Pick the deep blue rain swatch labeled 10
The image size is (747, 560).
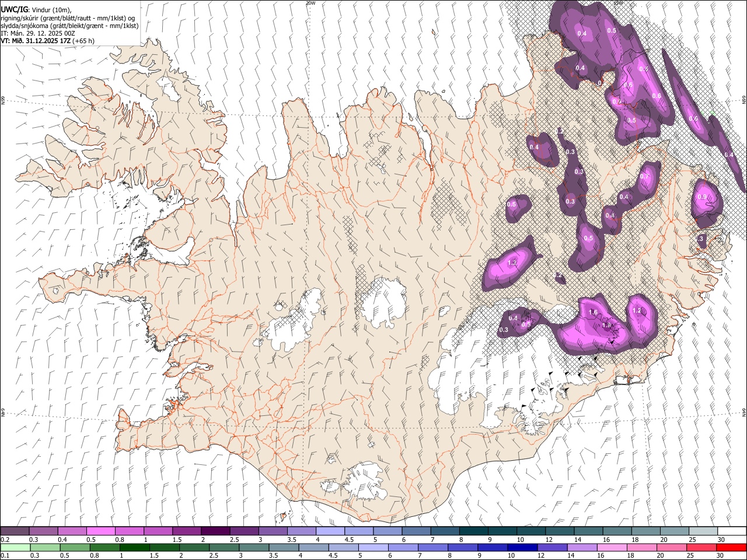coord(522,548)
